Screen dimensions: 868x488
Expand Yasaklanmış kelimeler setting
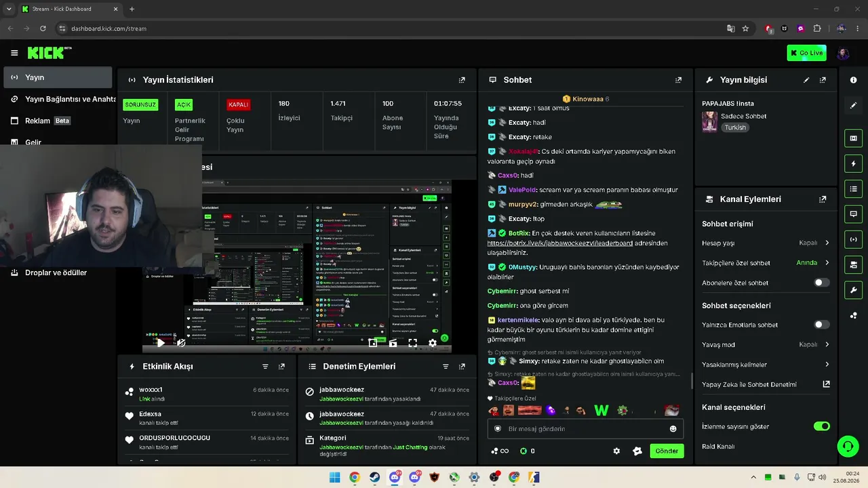coord(766,365)
